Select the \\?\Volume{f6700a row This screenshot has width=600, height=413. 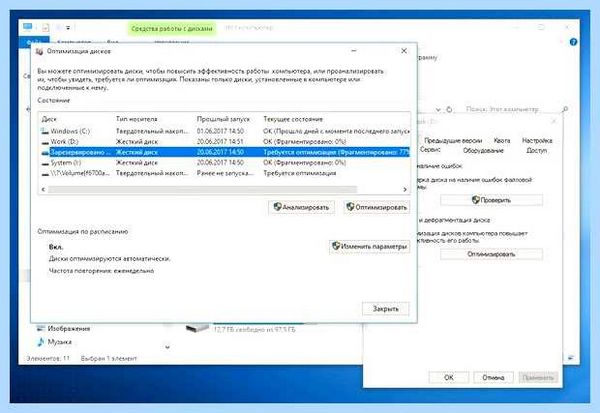pyautogui.click(x=225, y=173)
